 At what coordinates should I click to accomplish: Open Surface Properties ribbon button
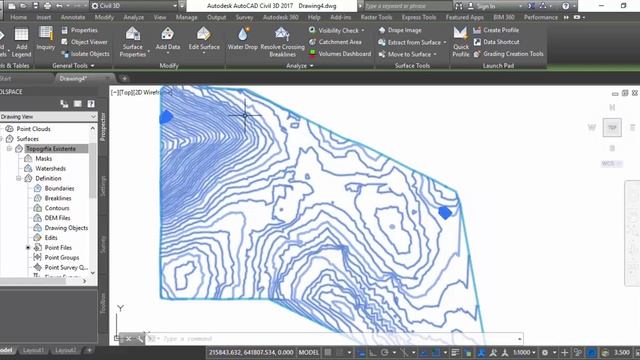pos(133,42)
